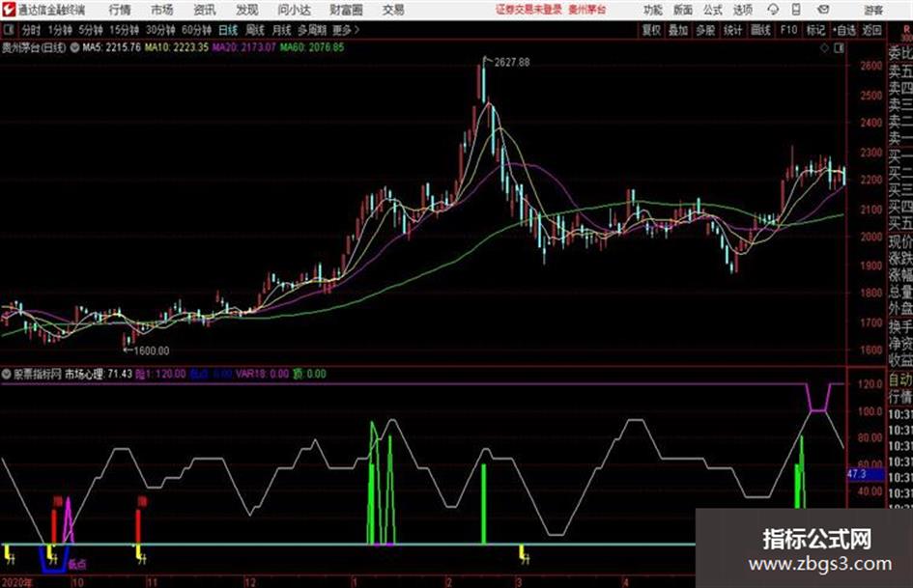This screenshot has height=588, width=913.
Task: Switch to 5分钟 period tab
Action: (90, 30)
